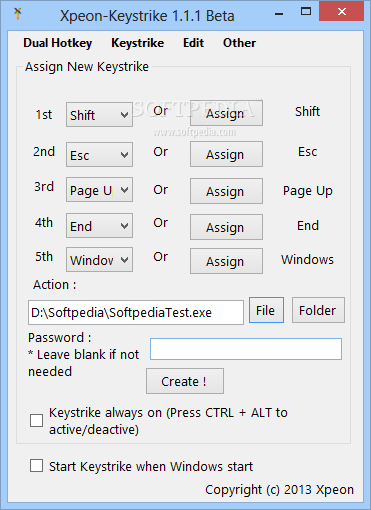Click the Xpeon-Keystrike app icon in title bar

(x=18, y=14)
